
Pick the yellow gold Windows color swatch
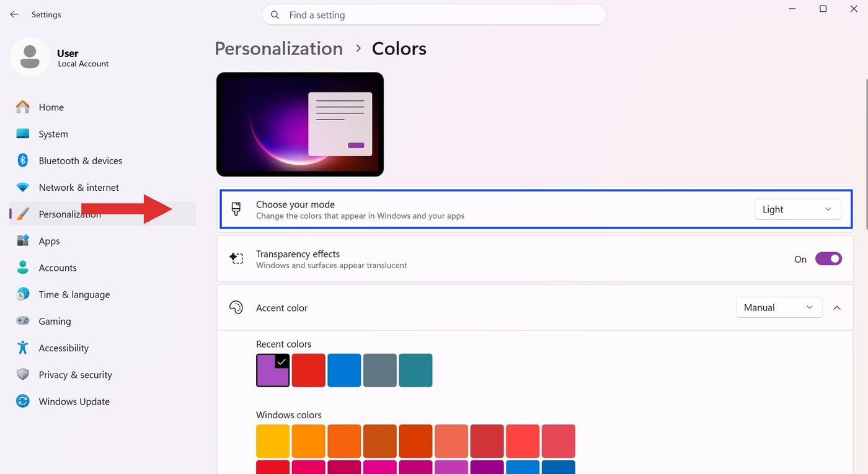[x=273, y=441]
